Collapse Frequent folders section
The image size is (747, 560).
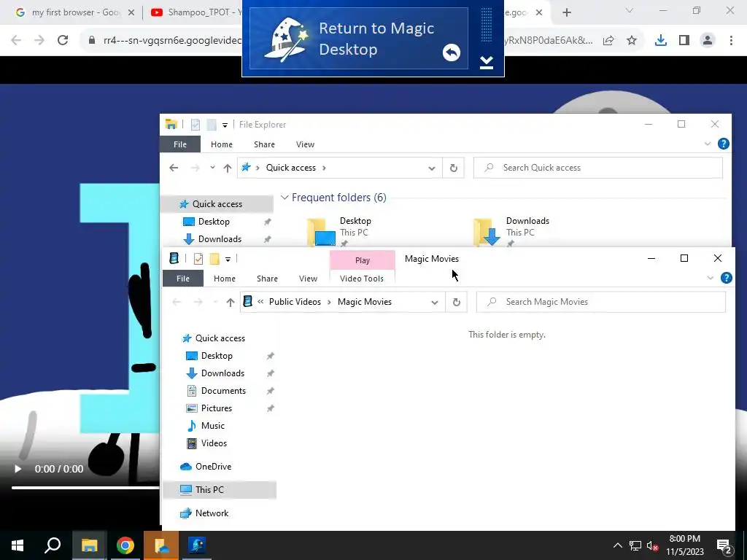[x=285, y=197]
